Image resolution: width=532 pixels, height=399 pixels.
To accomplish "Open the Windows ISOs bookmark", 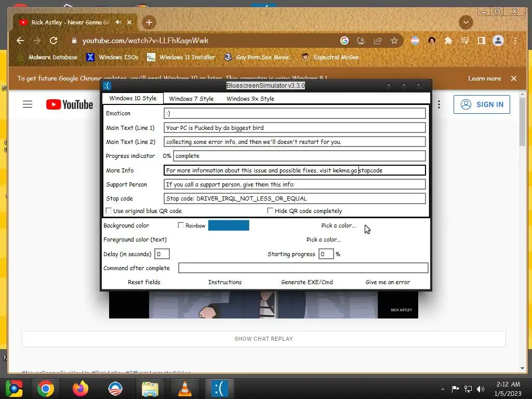I will tap(113, 57).
